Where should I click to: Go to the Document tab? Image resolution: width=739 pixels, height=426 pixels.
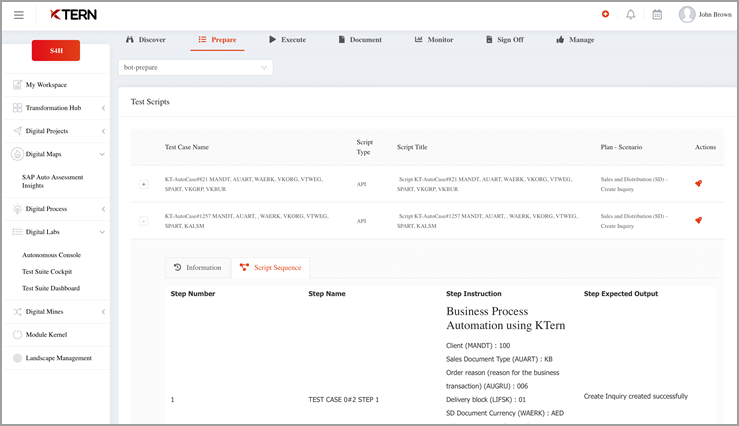[x=360, y=40]
